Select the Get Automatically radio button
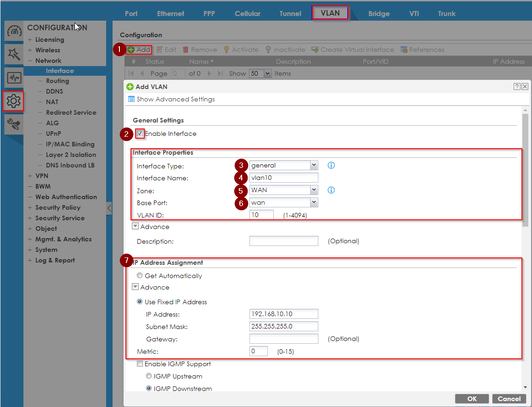This screenshot has width=532, height=407. tap(140, 275)
